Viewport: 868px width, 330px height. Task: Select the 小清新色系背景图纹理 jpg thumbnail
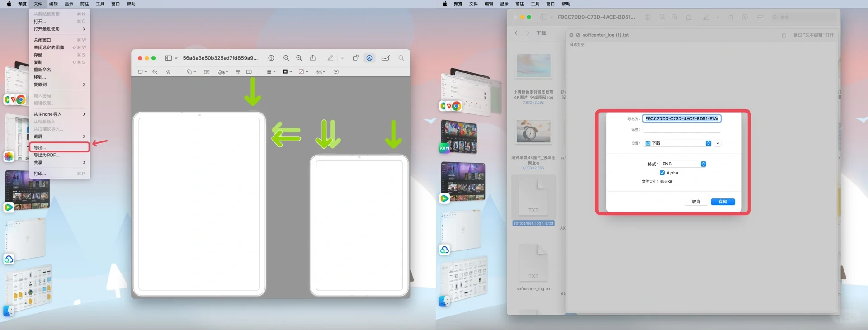coord(533,66)
